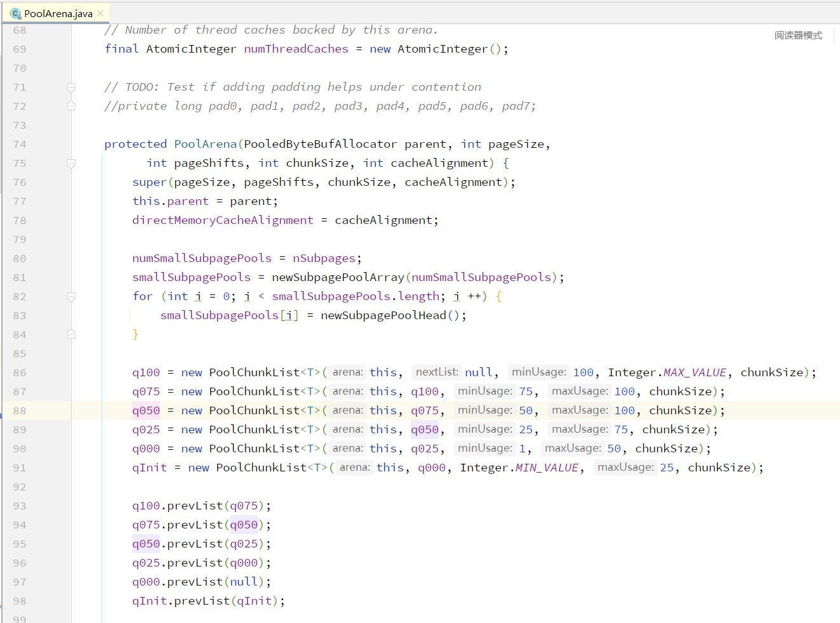840x623 pixels.
Task: Click the fold end marker at line 84
Action: pos(71,334)
